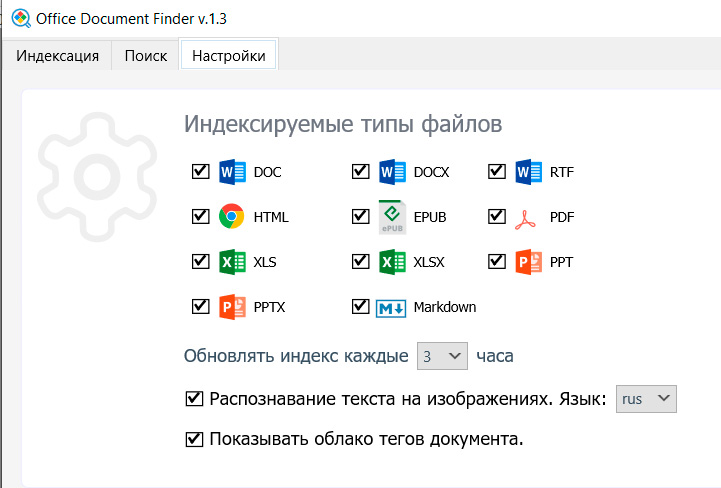Disable indexing of XLS files
Screen dimensions: 721x488
click(200, 262)
